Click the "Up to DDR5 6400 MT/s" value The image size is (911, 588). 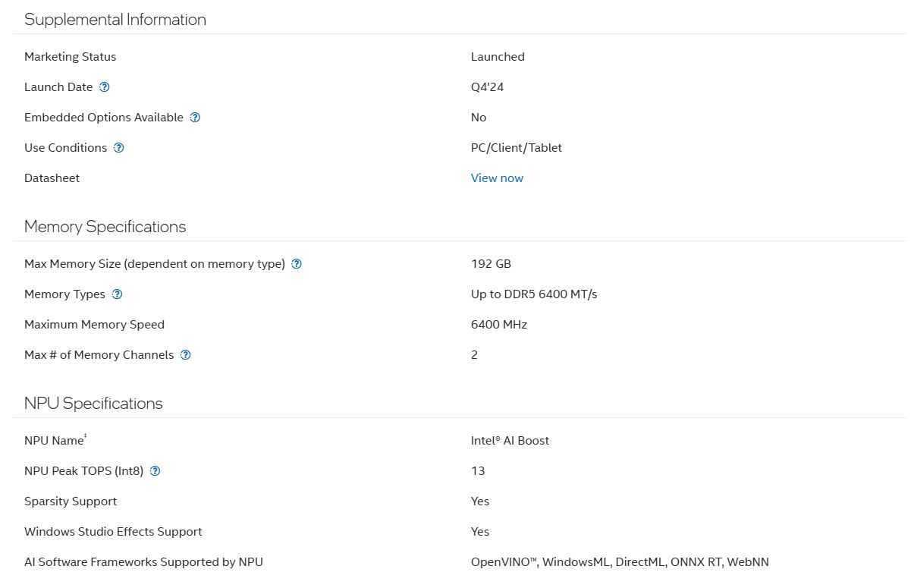click(534, 294)
